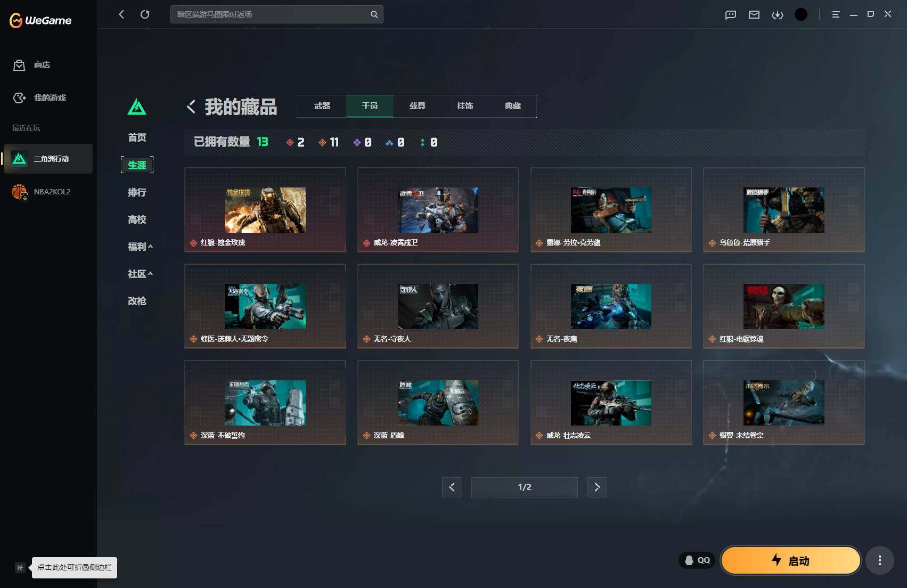Focus the top search box

(276, 14)
